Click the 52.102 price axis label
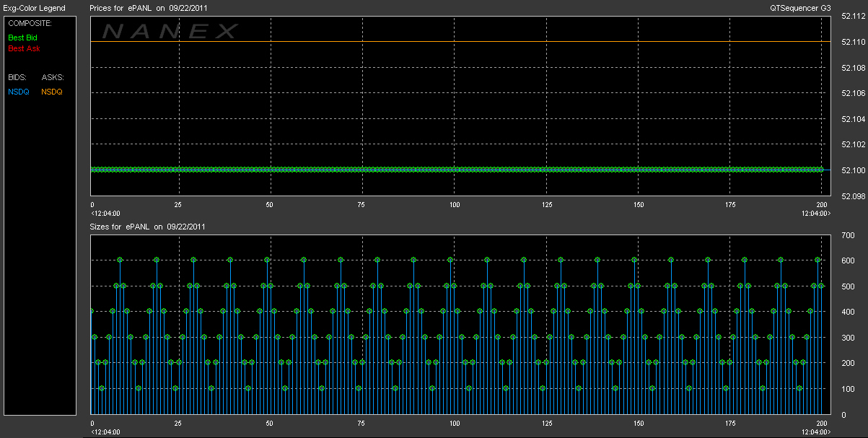Image resolution: width=868 pixels, height=438 pixels. (854, 145)
